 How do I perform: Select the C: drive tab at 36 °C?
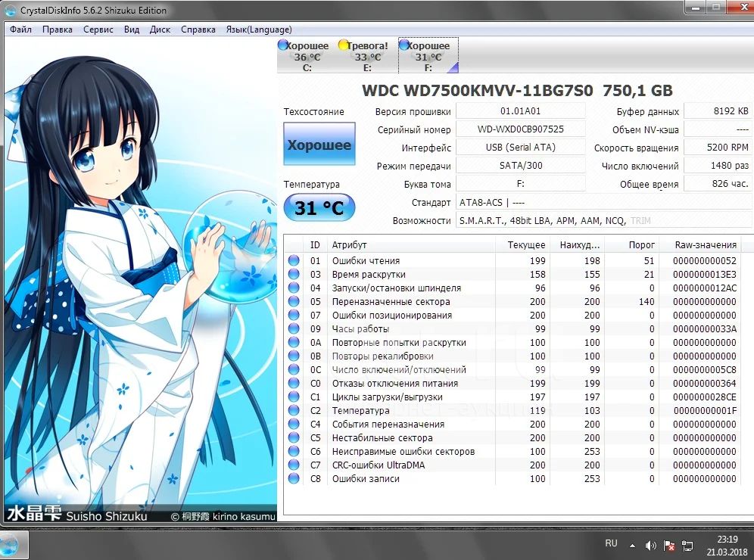point(307,56)
